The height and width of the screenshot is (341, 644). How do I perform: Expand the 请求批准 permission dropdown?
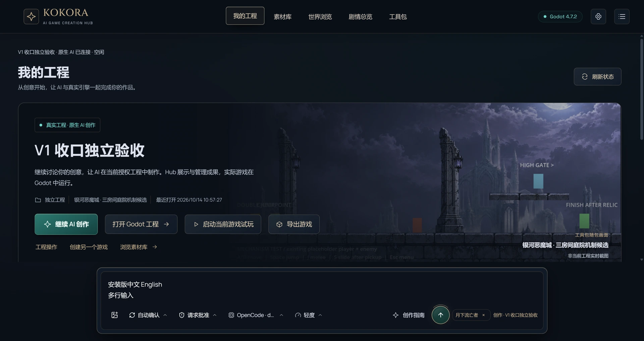pos(198,315)
